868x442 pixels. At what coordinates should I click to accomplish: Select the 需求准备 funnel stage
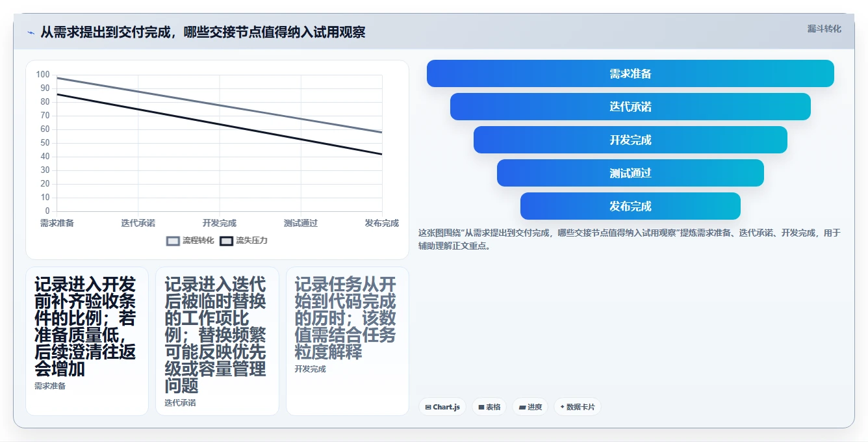point(630,73)
